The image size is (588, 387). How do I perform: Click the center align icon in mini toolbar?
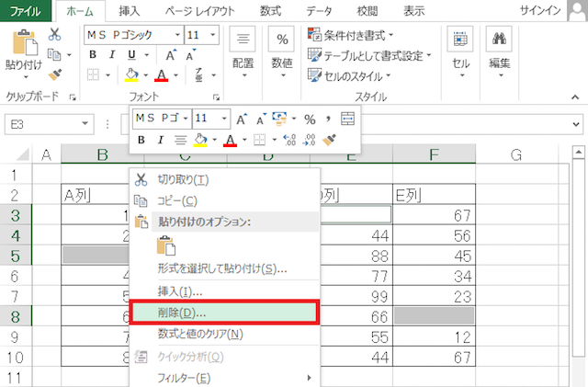click(181, 140)
